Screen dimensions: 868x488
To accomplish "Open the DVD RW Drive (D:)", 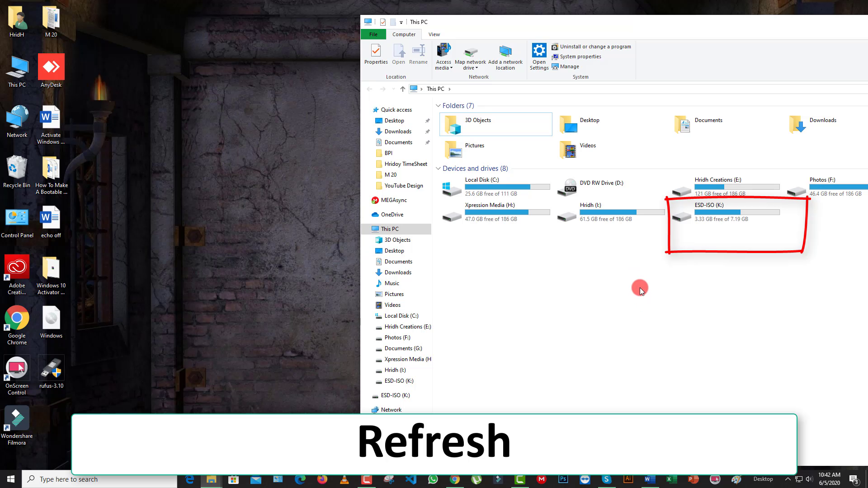I will click(601, 183).
